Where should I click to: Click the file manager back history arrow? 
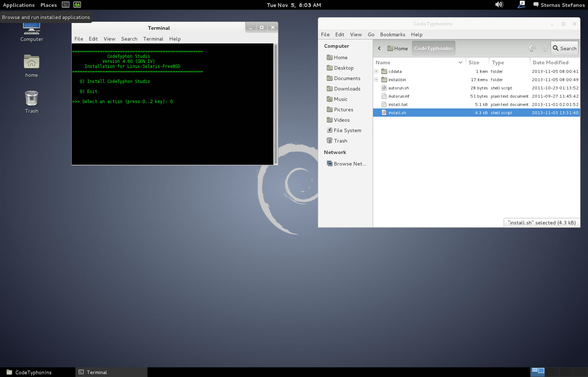click(x=532, y=48)
